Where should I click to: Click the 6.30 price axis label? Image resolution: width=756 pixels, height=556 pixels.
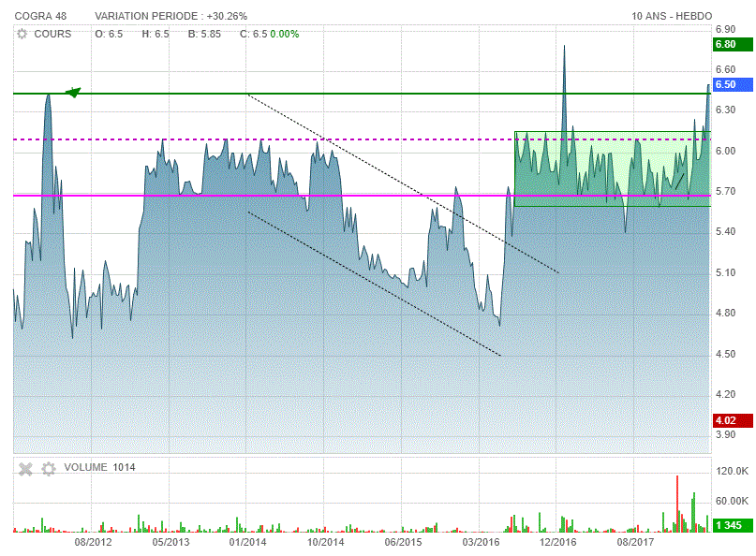click(726, 110)
